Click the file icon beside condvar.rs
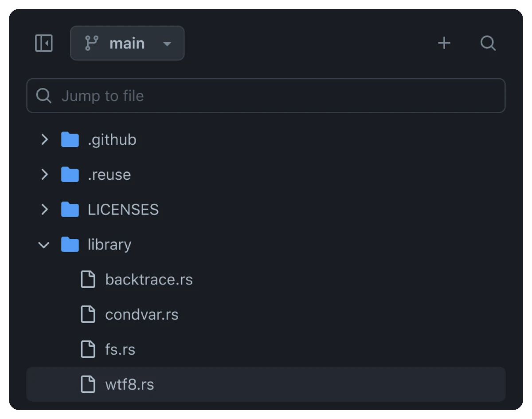 [88, 314]
